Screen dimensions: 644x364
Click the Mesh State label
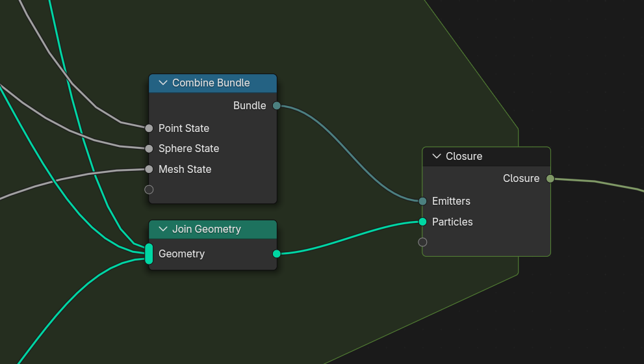coord(185,169)
